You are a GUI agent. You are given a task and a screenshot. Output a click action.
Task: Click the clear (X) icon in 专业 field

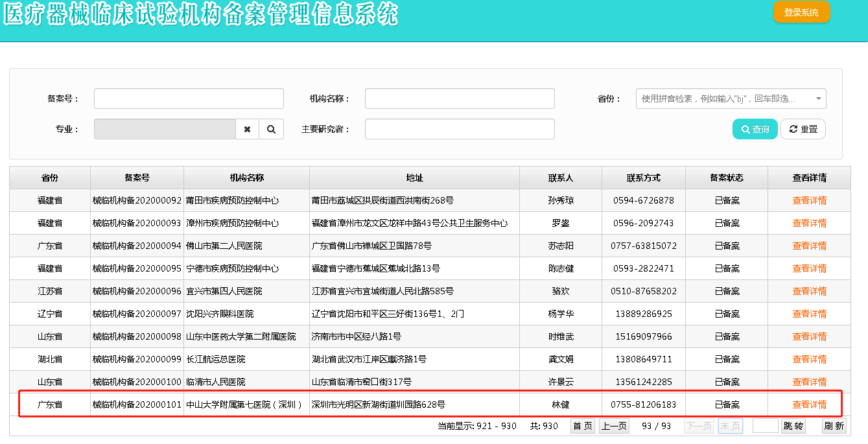[x=247, y=129]
